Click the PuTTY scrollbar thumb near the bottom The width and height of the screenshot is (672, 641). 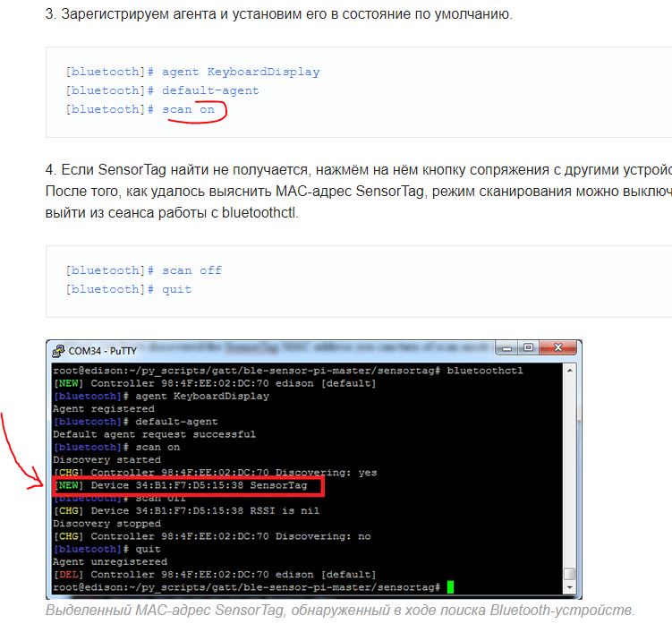coord(570,574)
